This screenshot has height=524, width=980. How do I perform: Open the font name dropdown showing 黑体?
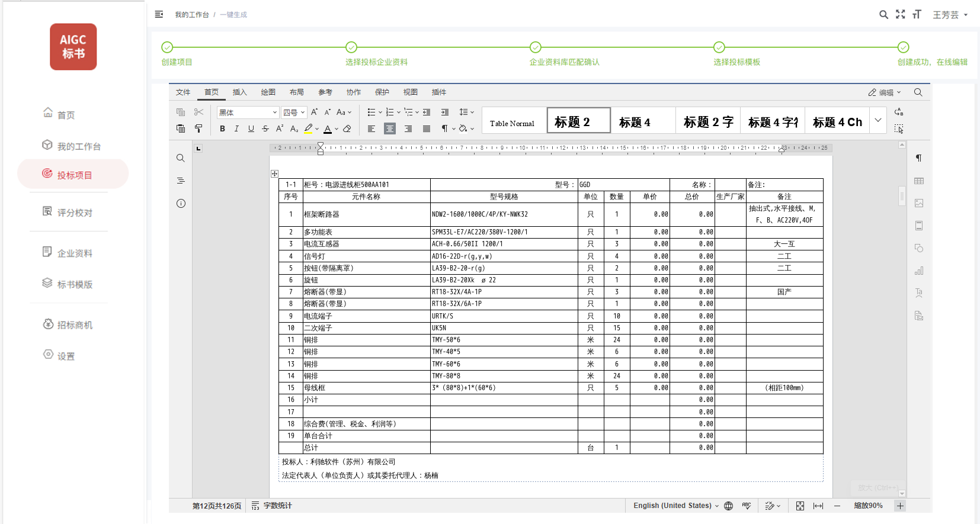click(248, 112)
